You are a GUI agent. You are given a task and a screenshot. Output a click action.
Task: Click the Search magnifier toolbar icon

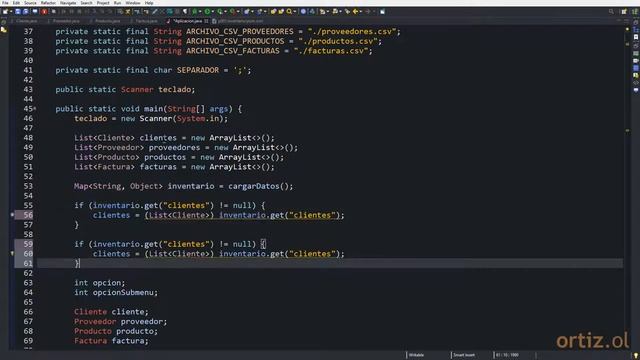tap(289, 11)
